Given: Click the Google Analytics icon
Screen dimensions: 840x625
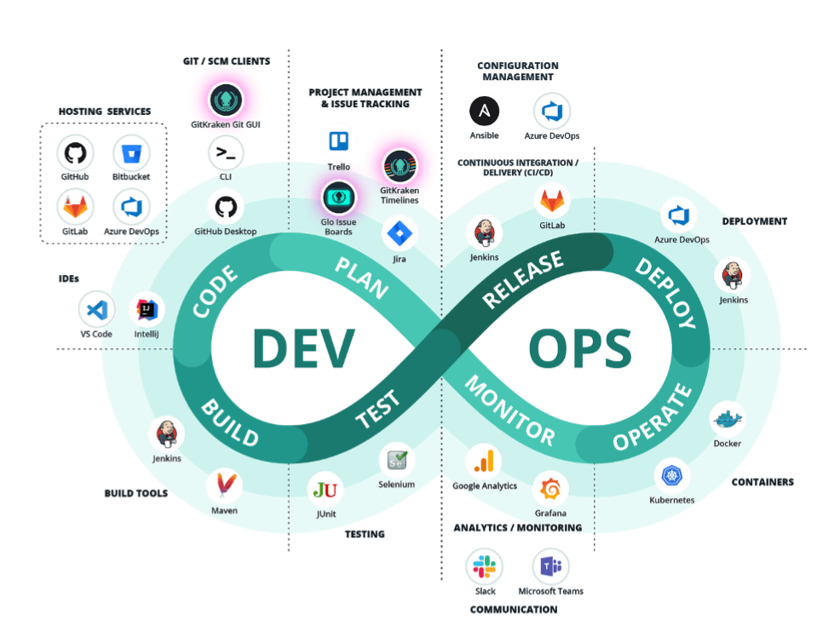Looking at the screenshot, I should coord(485,462).
